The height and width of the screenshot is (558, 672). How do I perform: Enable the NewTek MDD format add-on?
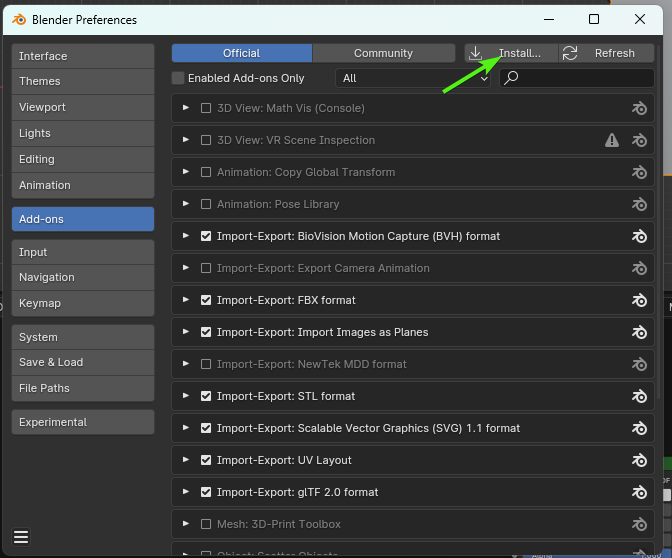tap(206, 364)
